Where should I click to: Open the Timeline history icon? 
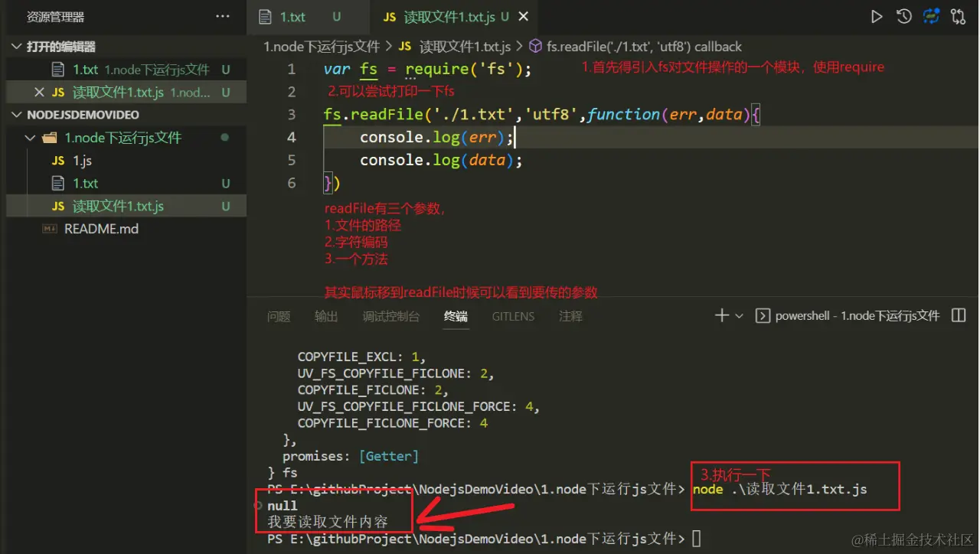point(903,15)
